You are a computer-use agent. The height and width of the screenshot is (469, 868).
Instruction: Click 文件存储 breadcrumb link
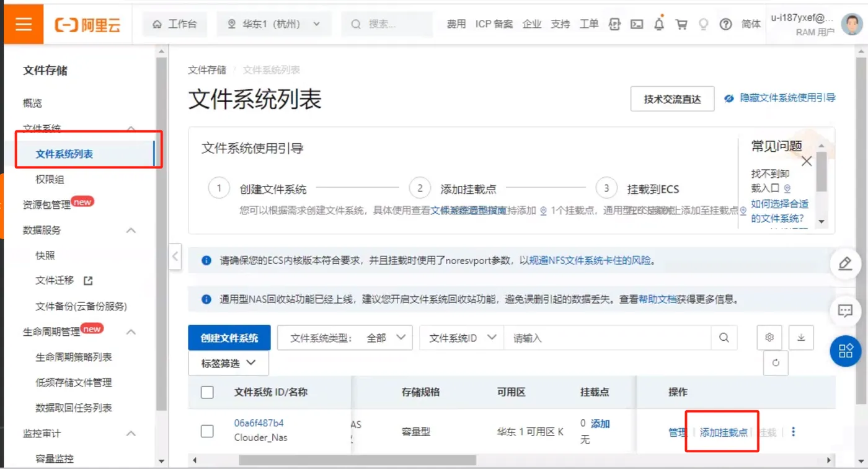[x=207, y=70]
